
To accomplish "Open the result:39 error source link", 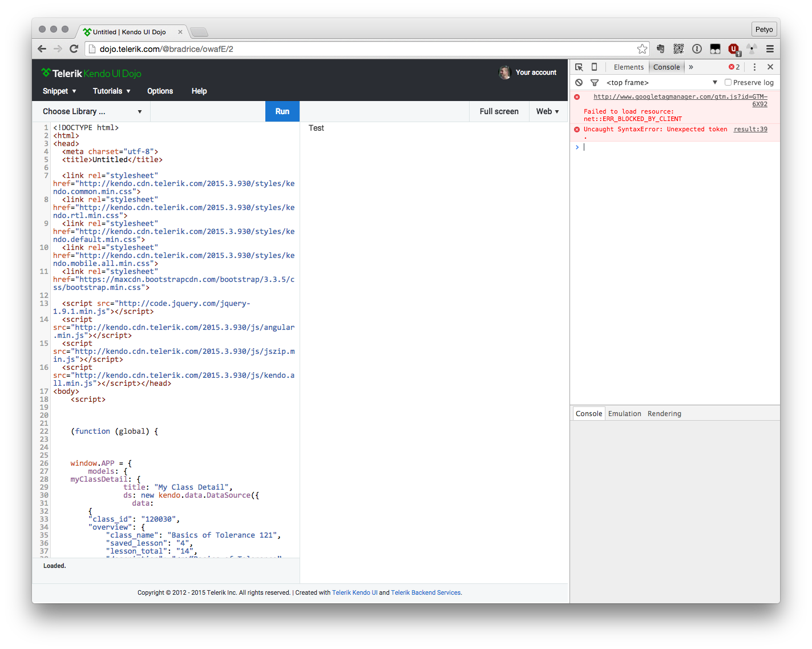I will [750, 130].
